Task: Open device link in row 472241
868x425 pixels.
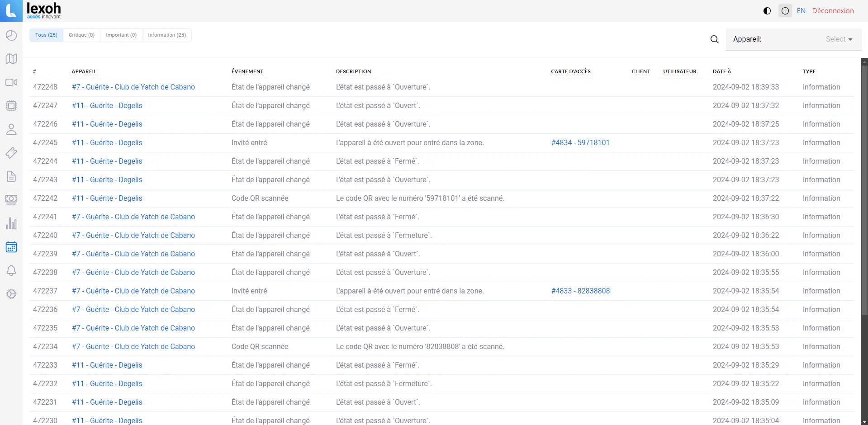Action: 133,217
